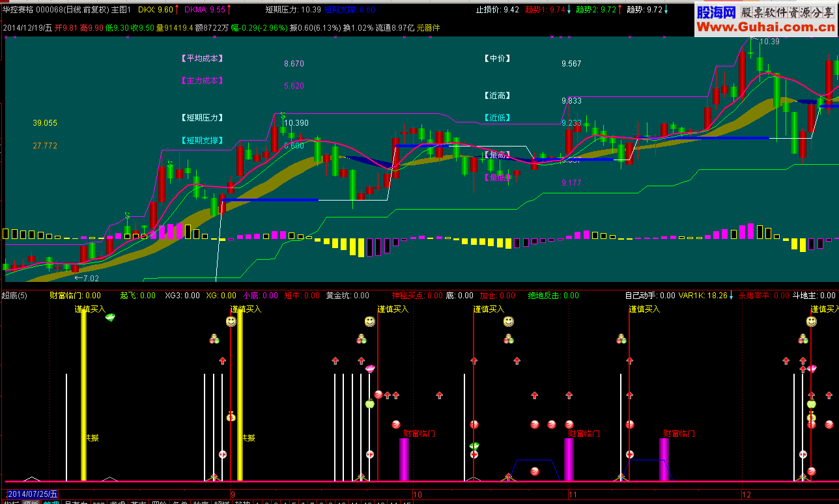Click smiley face left of September's yellow bar
Viewport: 839px width, 504px height.
coord(231,322)
